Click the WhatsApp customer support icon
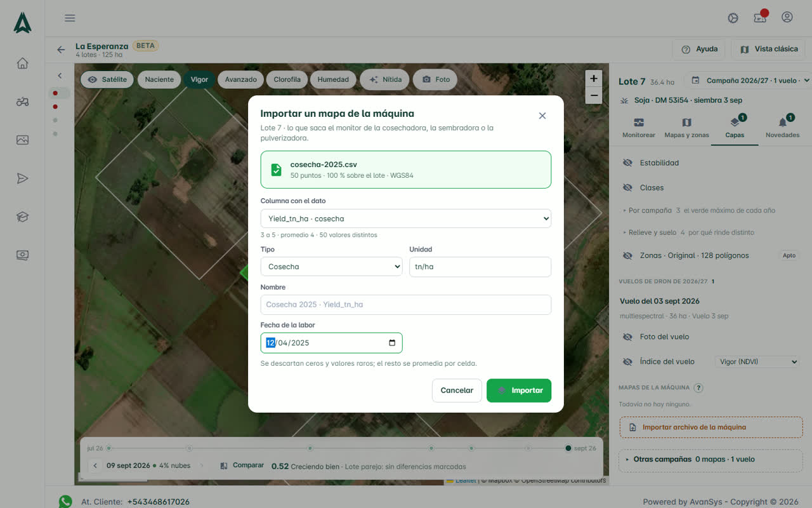Screen dimensions: 812x508 pos(65,502)
